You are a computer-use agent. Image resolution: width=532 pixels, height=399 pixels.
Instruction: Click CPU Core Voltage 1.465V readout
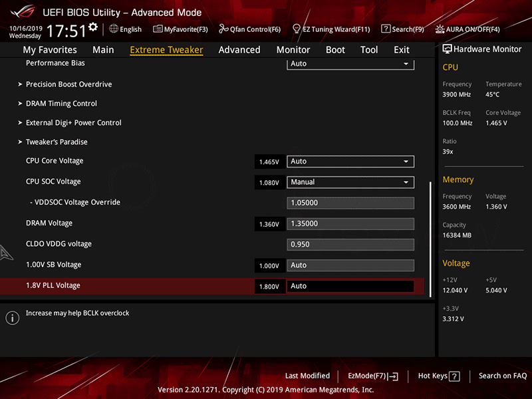click(269, 162)
